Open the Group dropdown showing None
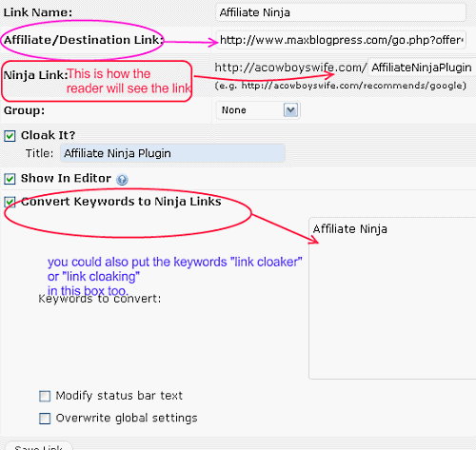The image size is (476, 450). [x=258, y=110]
